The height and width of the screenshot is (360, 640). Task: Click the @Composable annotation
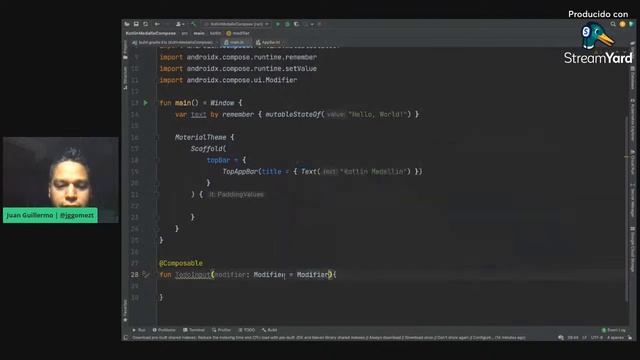pyautogui.click(x=181, y=263)
